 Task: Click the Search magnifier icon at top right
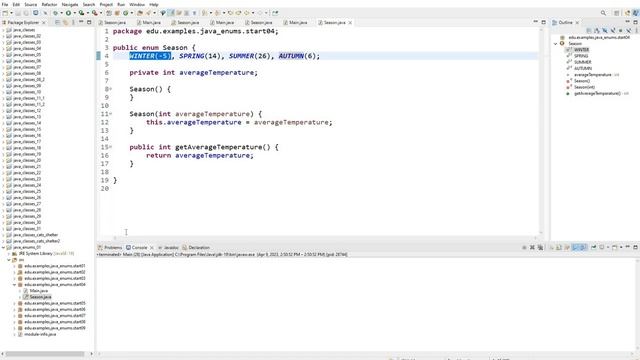(x=603, y=13)
